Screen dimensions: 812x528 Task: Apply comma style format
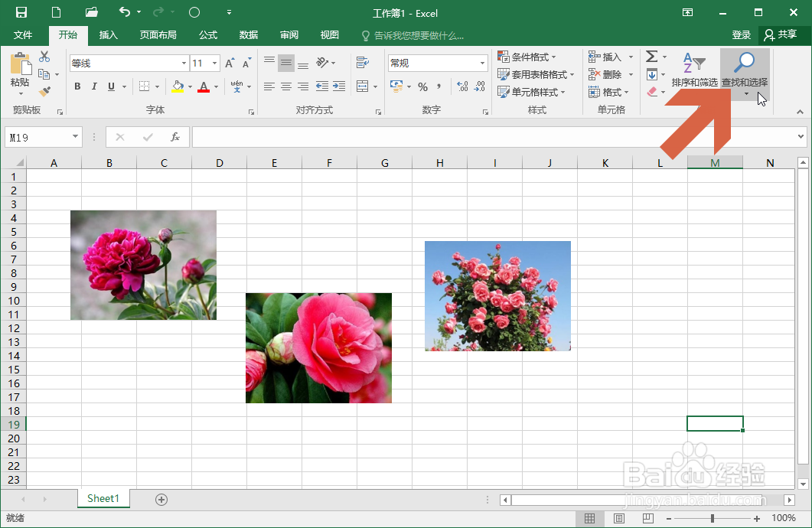click(x=439, y=86)
